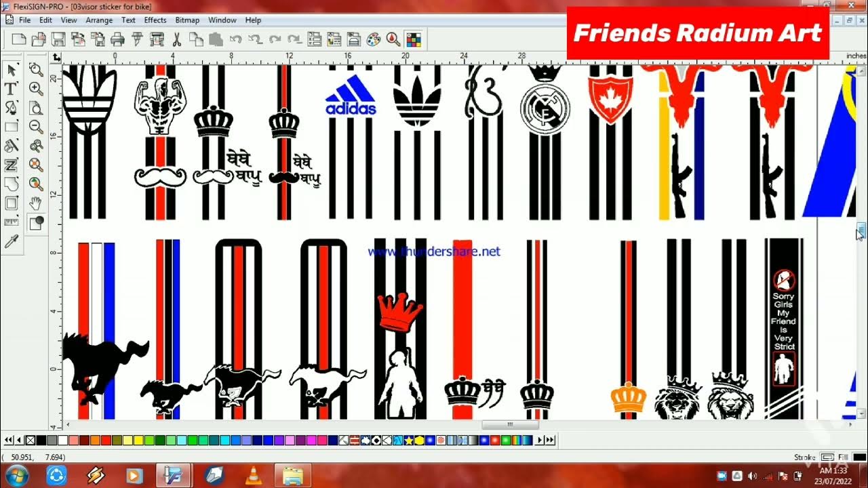
Task: Select the Sorry Girls black strip design
Action: click(784, 329)
